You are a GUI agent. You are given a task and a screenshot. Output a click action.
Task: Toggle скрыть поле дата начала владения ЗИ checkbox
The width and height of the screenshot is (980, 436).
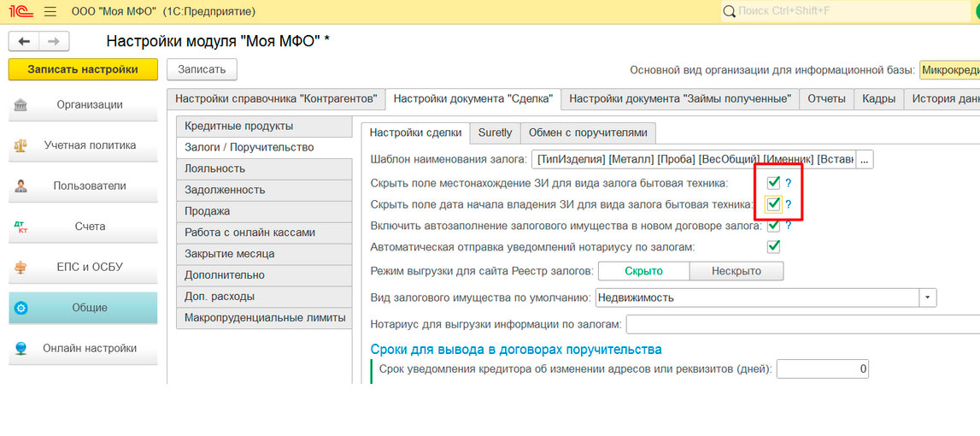(x=773, y=204)
